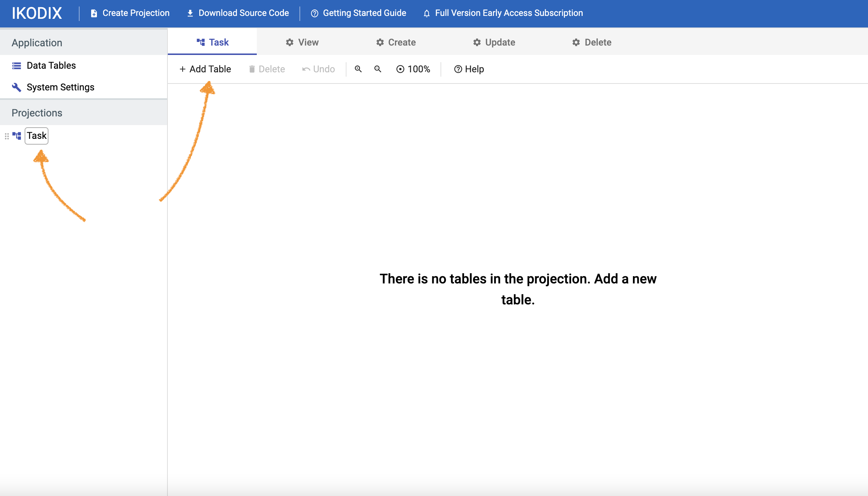Switch to the Create tab
The image size is (868, 496).
click(x=396, y=42)
